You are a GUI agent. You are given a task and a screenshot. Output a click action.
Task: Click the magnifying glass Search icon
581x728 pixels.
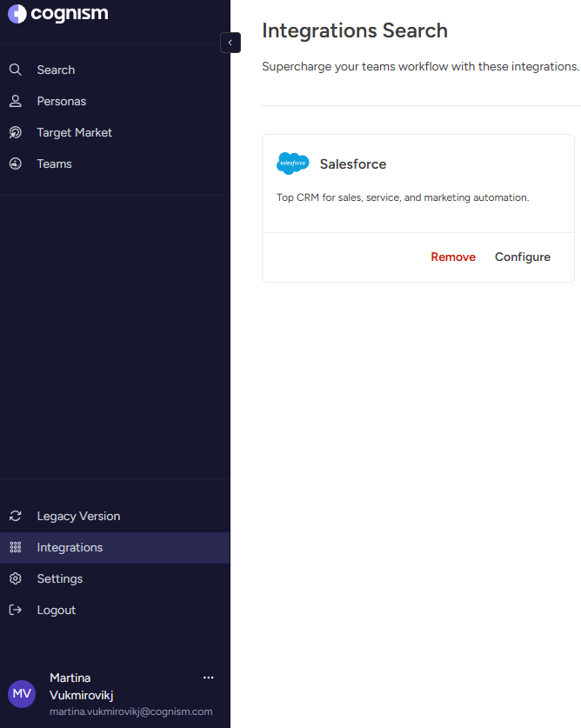16,70
